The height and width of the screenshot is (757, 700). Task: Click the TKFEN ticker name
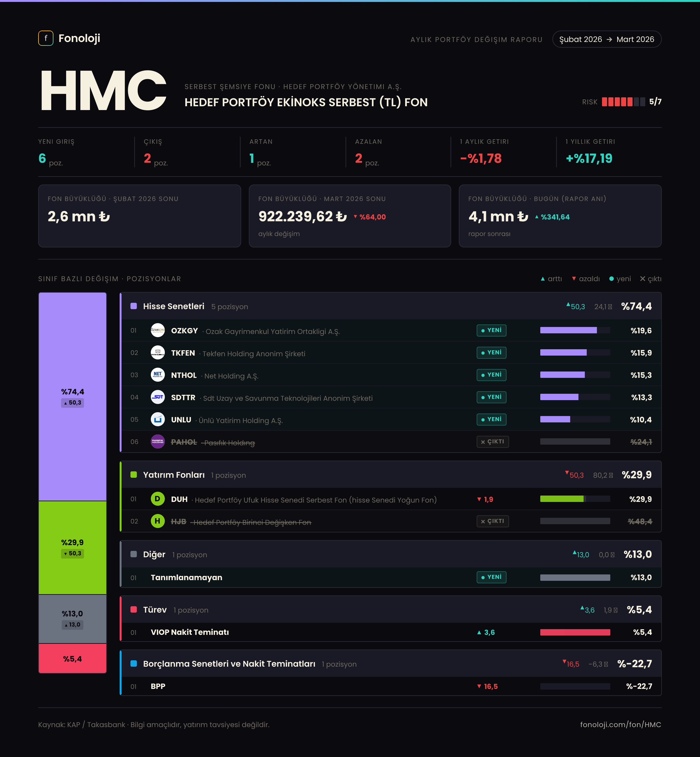point(183,353)
